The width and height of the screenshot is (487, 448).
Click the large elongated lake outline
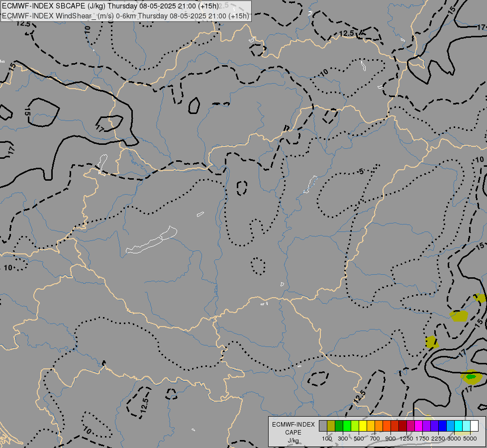click(x=152, y=240)
